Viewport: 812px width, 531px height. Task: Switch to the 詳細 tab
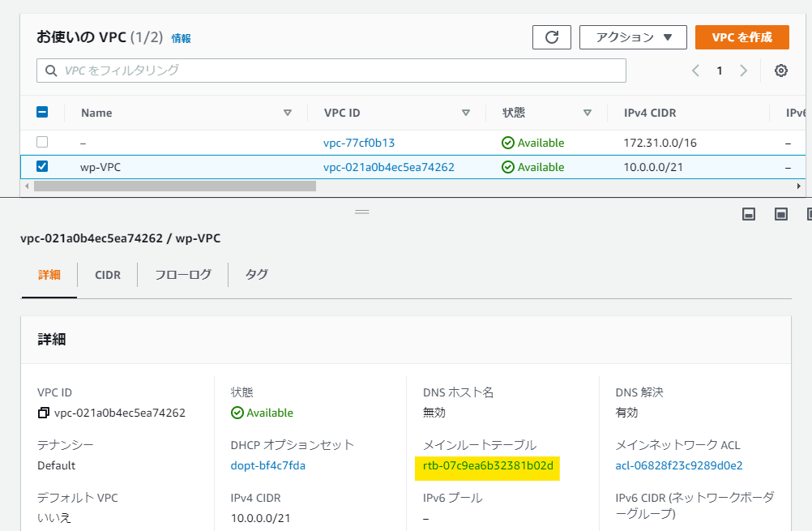pyautogui.click(x=49, y=275)
